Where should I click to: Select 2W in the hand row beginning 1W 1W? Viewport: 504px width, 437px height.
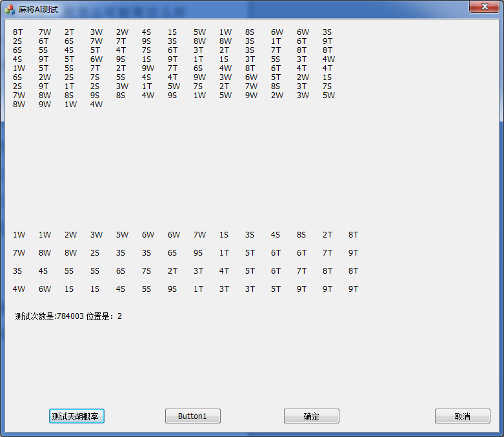pos(71,235)
